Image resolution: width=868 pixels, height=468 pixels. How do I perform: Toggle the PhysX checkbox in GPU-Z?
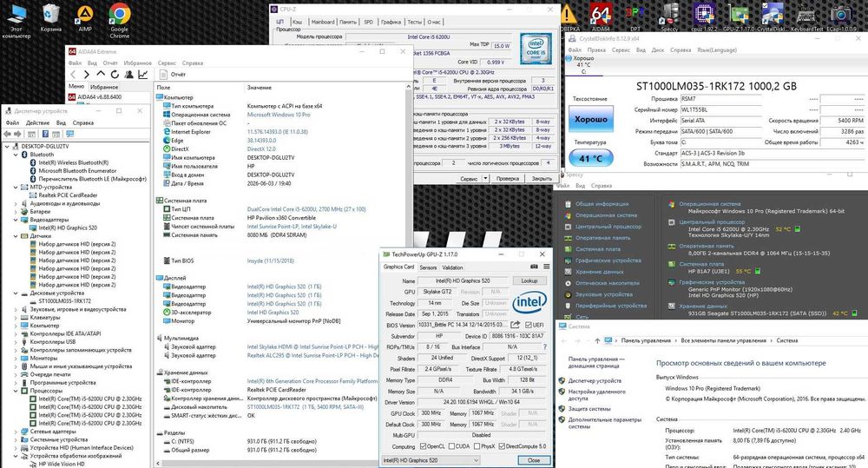(477, 446)
